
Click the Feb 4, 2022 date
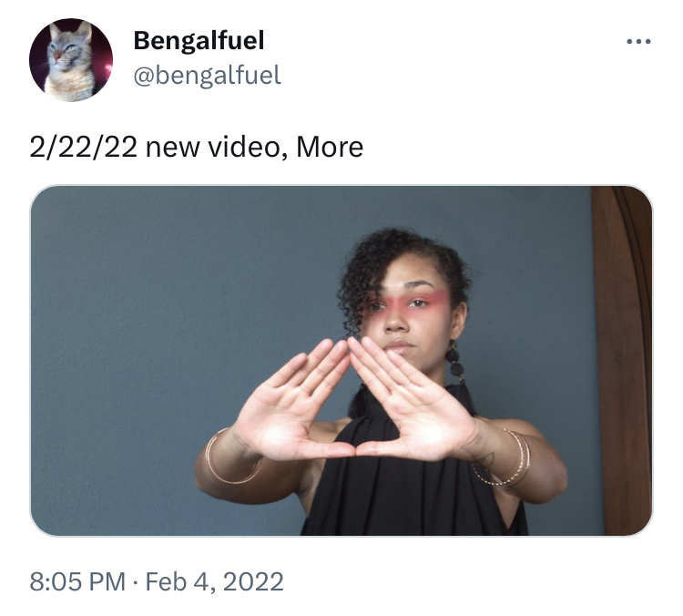(x=214, y=581)
